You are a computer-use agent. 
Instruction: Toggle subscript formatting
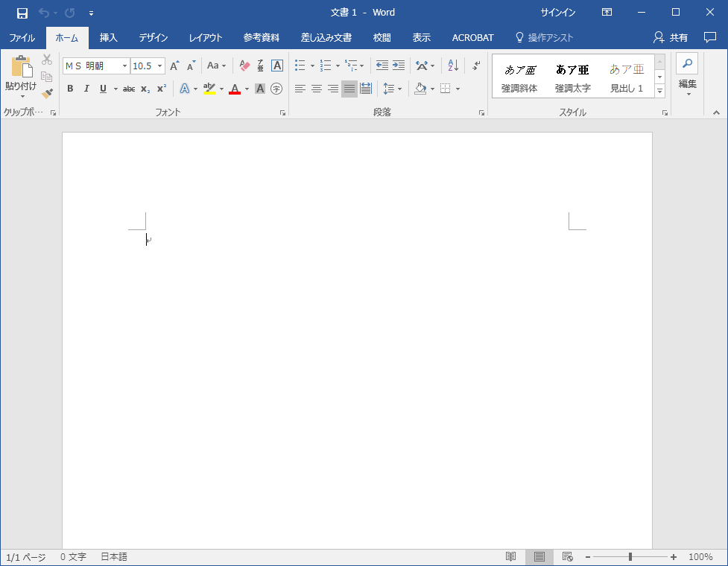click(x=145, y=89)
